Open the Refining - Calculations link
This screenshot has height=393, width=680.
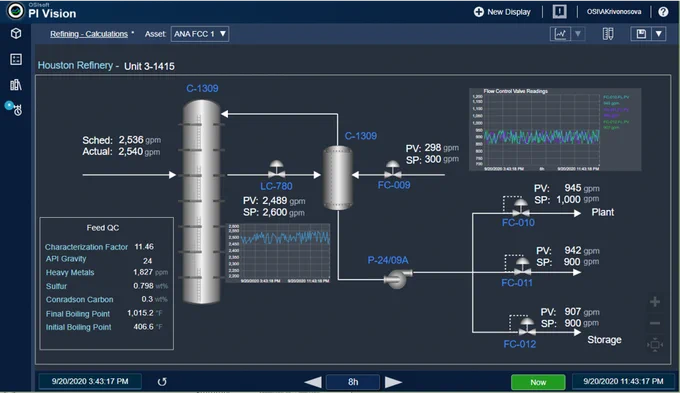(x=89, y=34)
